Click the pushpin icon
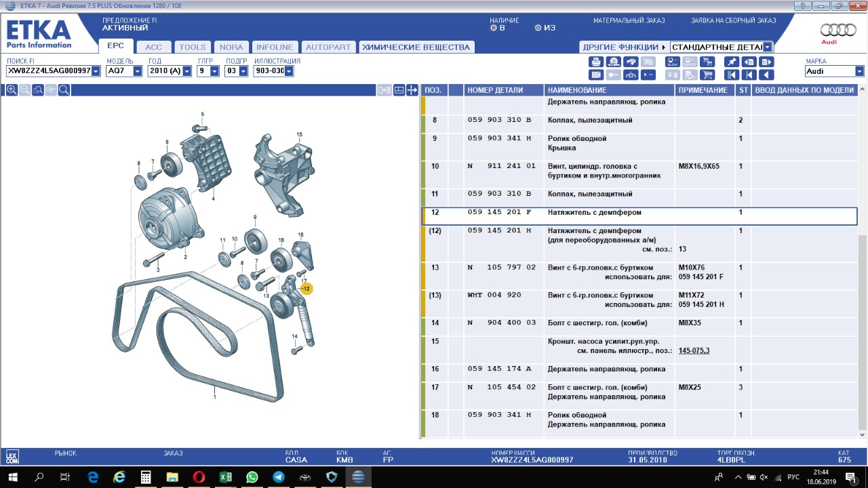Image resolution: width=868 pixels, height=488 pixels. coord(732,62)
